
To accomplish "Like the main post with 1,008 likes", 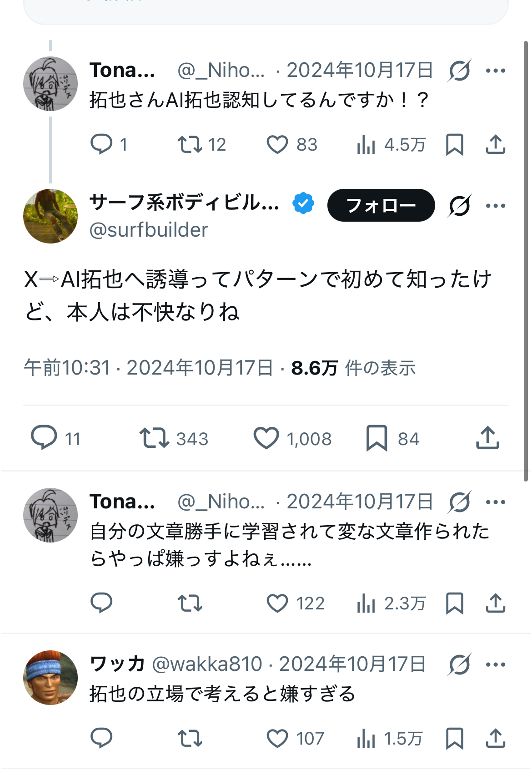I will (266, 438).
